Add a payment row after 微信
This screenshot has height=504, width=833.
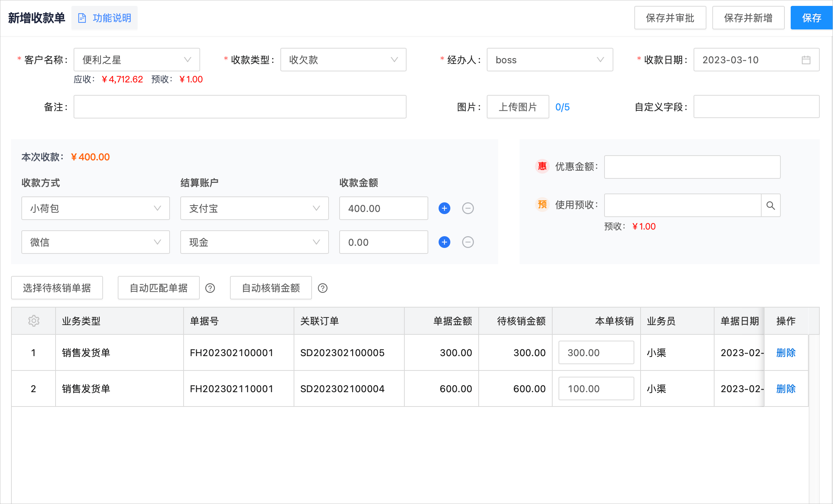point(444,242)
